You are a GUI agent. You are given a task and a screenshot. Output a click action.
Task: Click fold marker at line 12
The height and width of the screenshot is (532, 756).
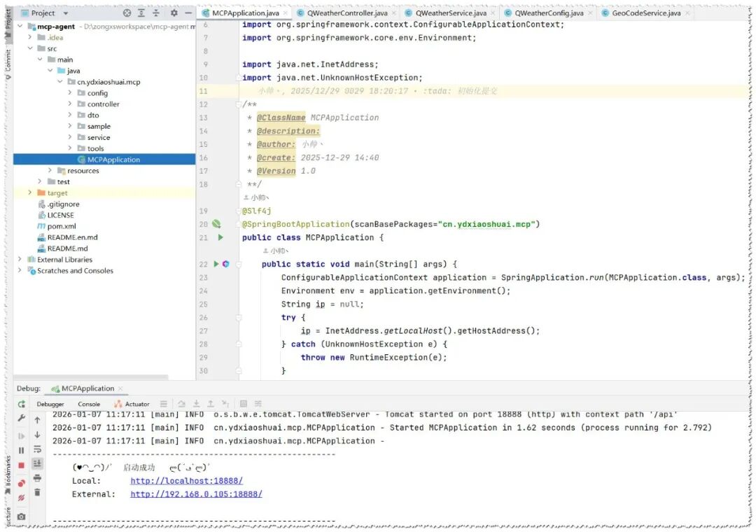click(238, 104)
